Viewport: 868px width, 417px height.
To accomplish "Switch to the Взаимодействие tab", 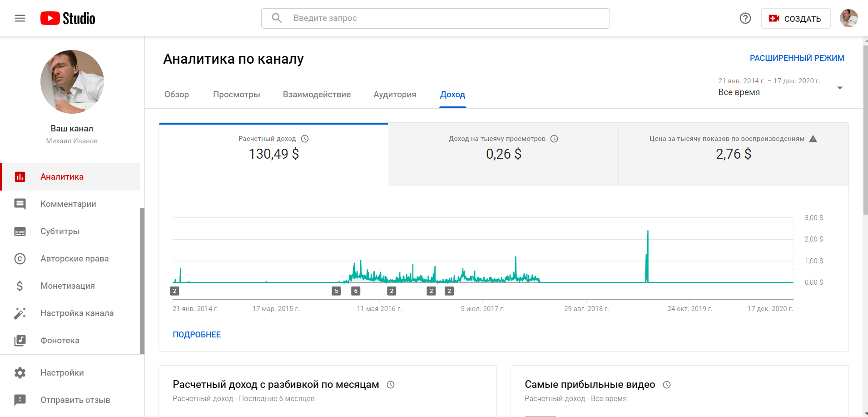I will (x=317, y=95).
